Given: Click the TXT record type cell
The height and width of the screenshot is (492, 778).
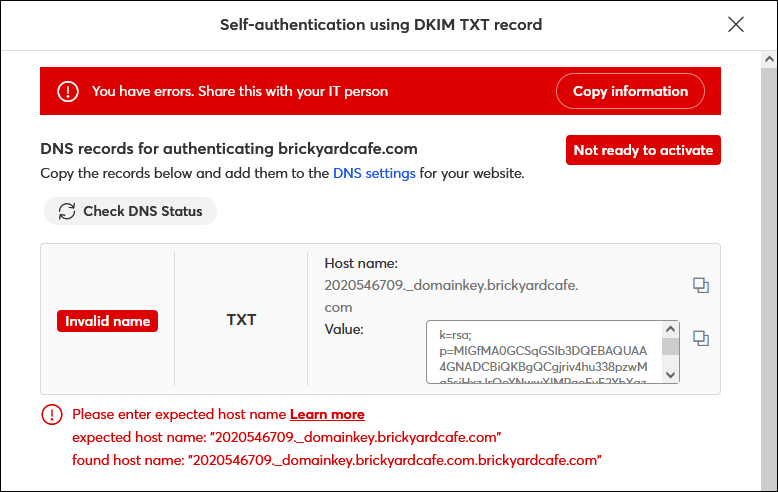Looking at the screenshot, I should (241, 319).
